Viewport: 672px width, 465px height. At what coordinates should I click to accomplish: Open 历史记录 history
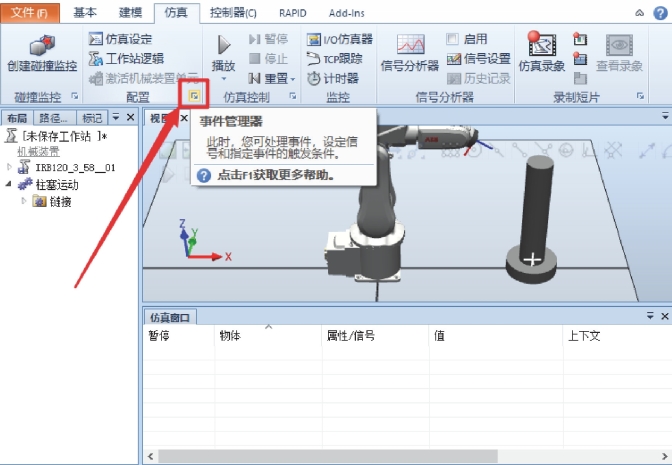tap(478, 78)
